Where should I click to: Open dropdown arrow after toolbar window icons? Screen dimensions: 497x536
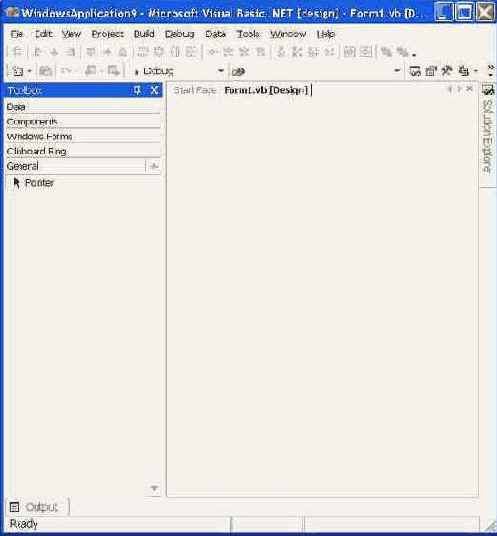[x=476, y=71]
